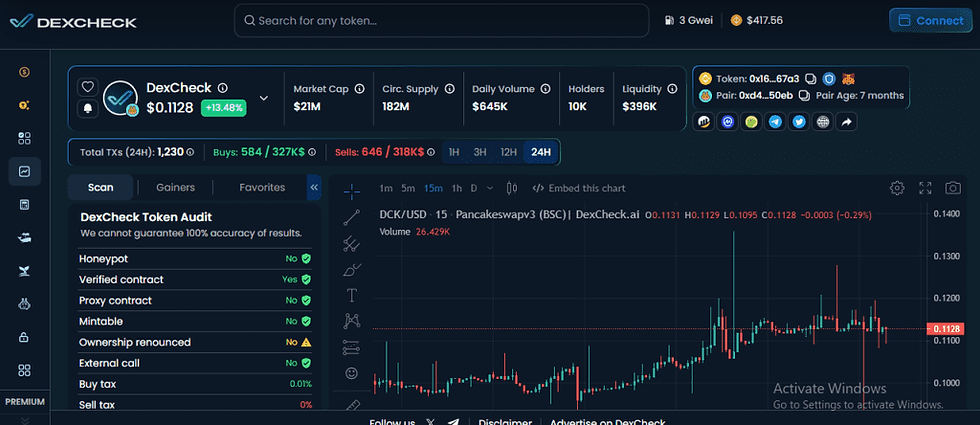Expand the sidebar below PREMIUM
Screen dimensions: 980x425
(25, 420)
